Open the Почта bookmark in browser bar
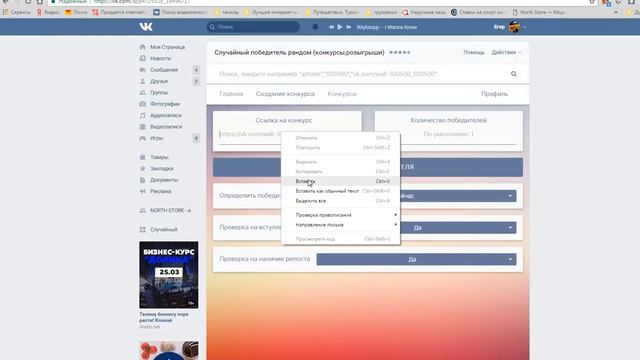Screen dimensions: 640x360 (x=76, y=12)
